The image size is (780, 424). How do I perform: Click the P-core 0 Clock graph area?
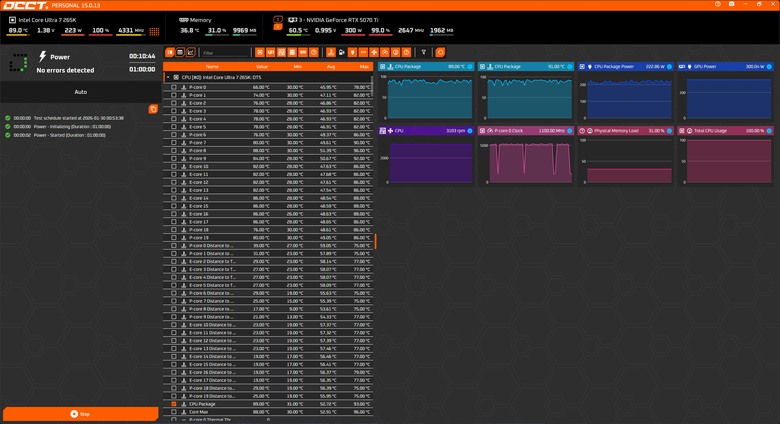coord(529,162)
